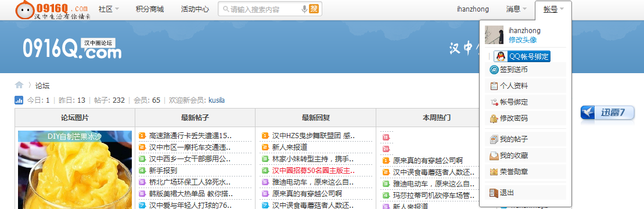Open post 高速路通行卡丢失遭遇15..
The image size is (644, 209).
click(x=190, y=135)
